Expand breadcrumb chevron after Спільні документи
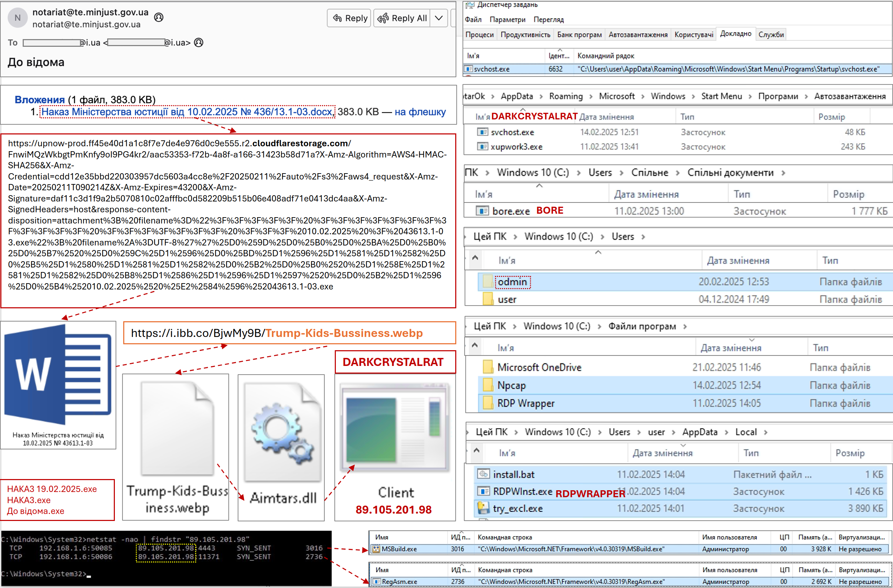Image resolution: width=893 pixels, height=588 pixels. [x=783, y=173]
